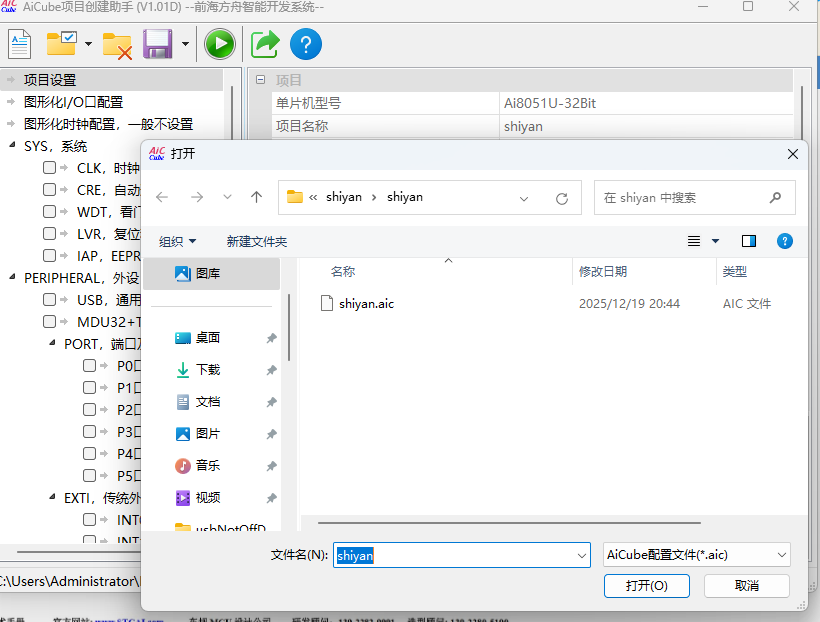The height and width of the screenshot is (622, 820).
Task: Check the WDT watchdog option
Action: tap(48, 211)
